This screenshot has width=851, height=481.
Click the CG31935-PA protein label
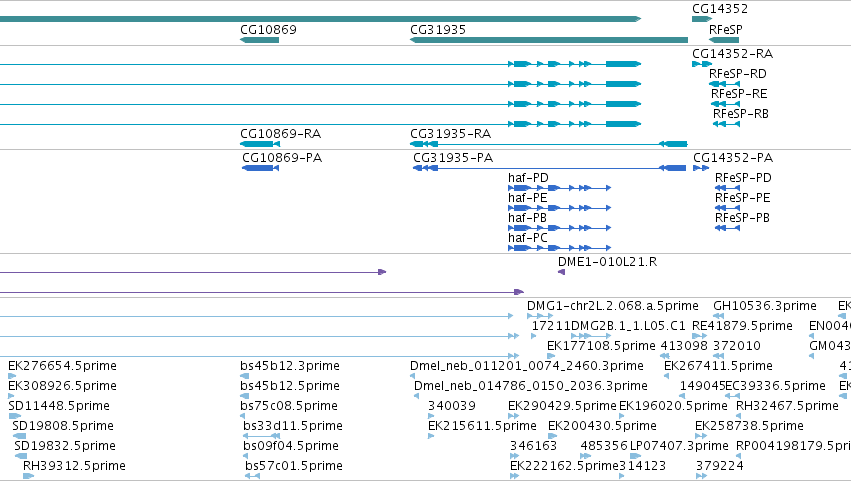pos(453,157)
